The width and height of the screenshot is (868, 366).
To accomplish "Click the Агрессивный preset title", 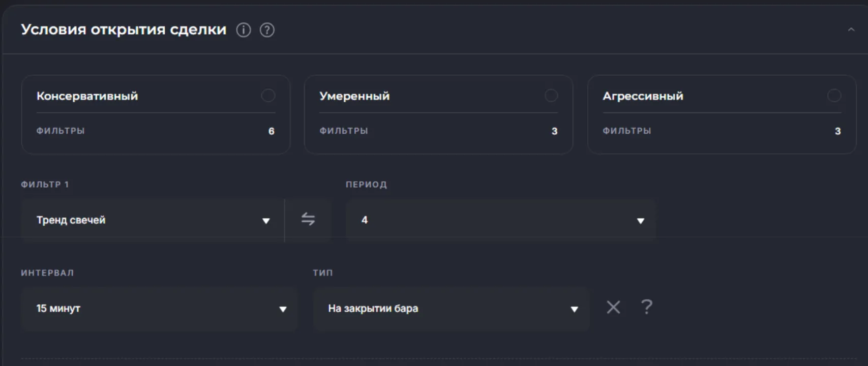I will 643,96.
